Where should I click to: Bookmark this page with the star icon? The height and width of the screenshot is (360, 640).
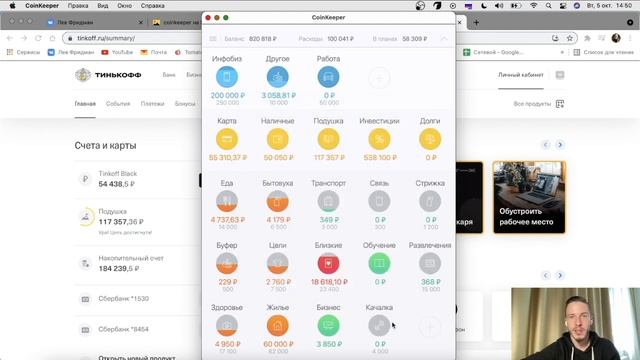tap(570, 38)
